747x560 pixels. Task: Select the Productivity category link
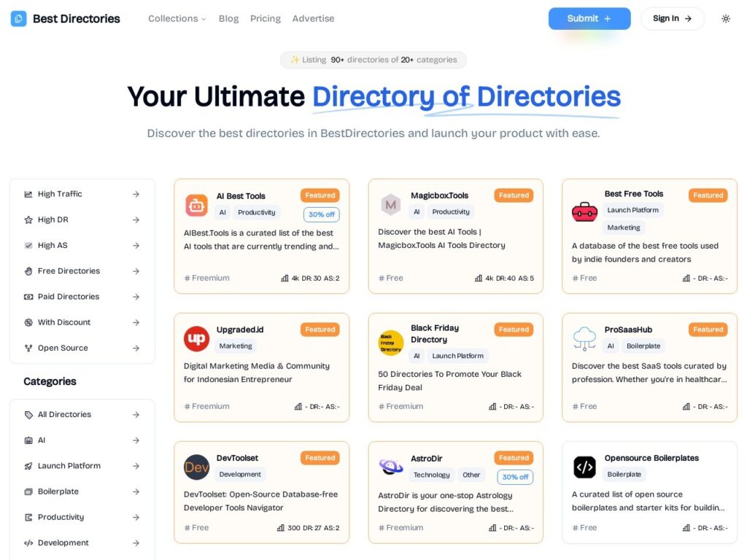point(82,518)
